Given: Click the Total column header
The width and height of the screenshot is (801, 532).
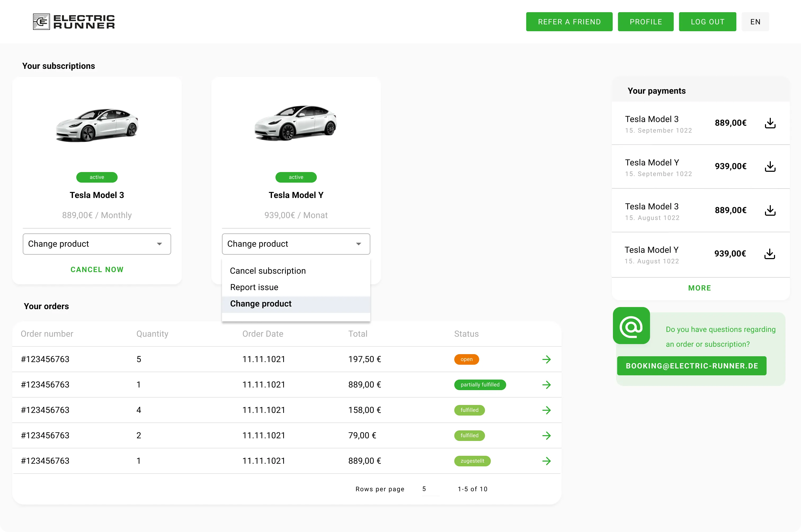Looking at the screenshot, I should point(358,334).
